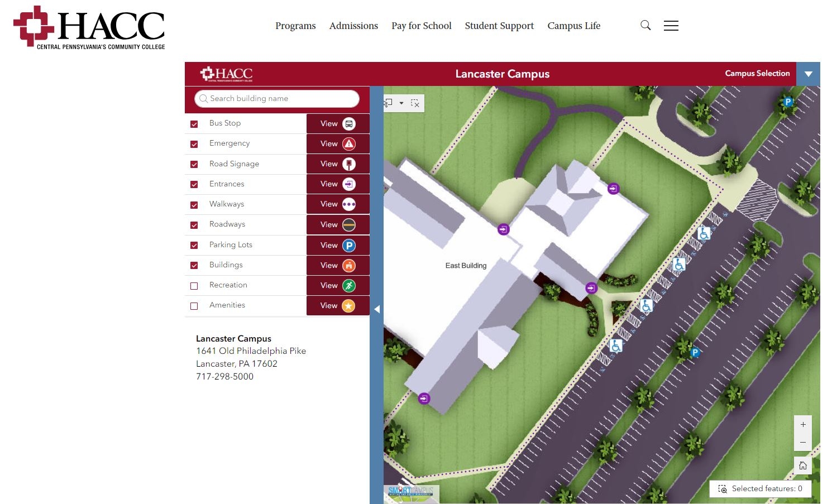Open the hamburger menu icon
Viewport: 832px width, 504px height.
(x=671, y=26)
